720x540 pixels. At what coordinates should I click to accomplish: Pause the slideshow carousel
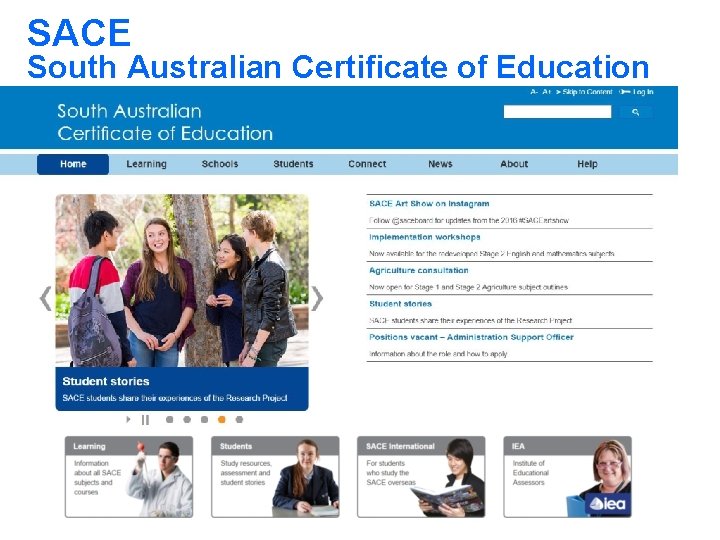pos(145,420)
